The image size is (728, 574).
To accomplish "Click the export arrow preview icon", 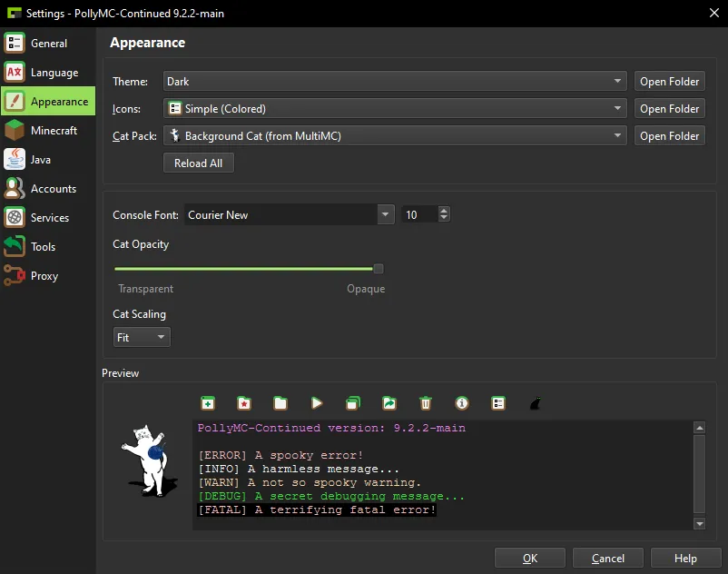I will [x=389, y=403].
